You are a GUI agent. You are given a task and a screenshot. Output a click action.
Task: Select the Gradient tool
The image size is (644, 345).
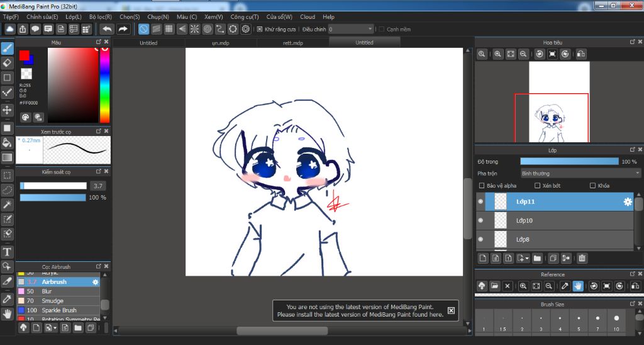click(7, 157)
